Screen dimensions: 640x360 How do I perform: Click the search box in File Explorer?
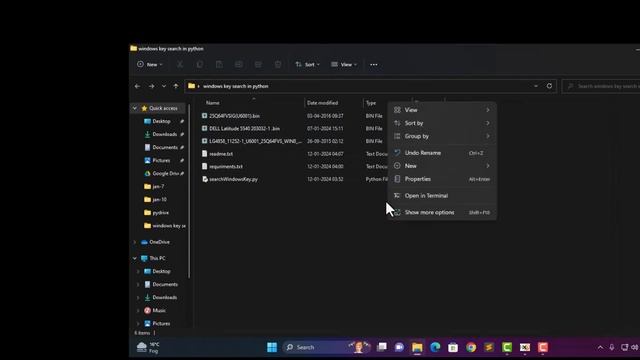point(601,86)
